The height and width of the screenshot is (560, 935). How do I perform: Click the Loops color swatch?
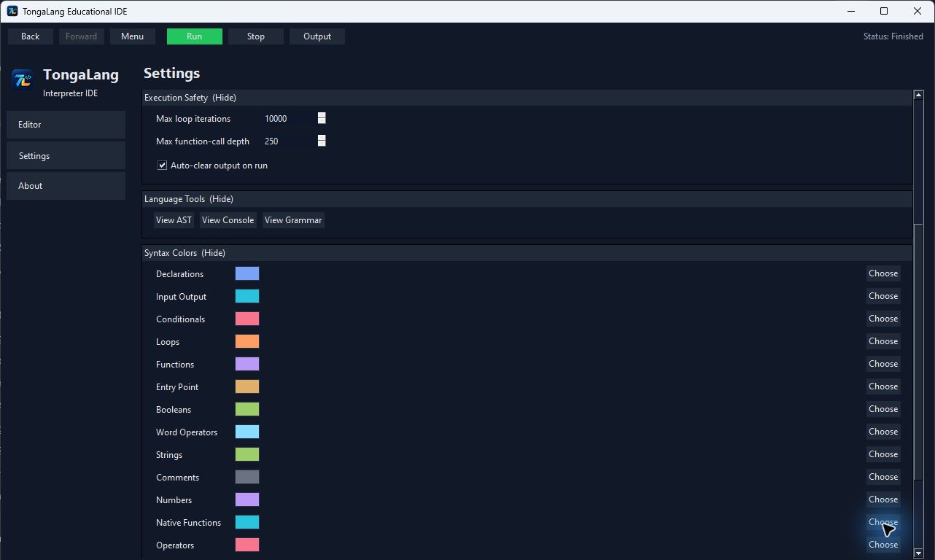(x=247, y=341)
